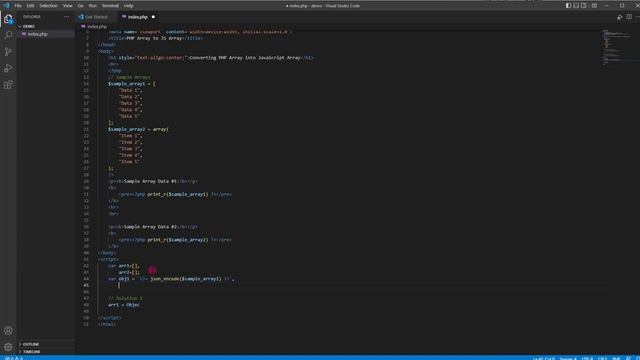
Task: Click the '// Solution 1' comment line
Action: pos(125,298)
